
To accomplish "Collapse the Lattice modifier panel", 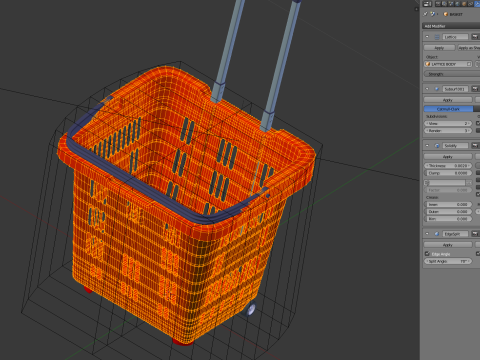I will tap(427, 37).
